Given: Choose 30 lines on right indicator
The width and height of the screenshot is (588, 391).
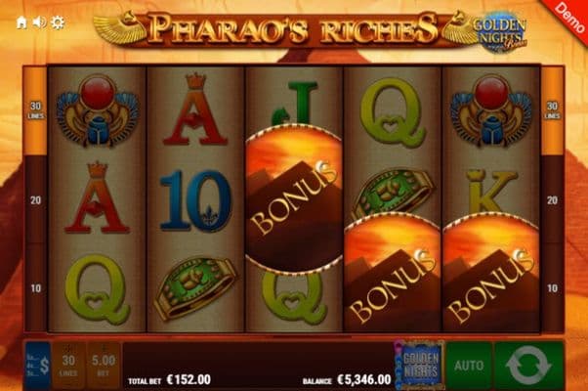Looking at the screenshot, I should pyautogui.click(x=552, y=110).
